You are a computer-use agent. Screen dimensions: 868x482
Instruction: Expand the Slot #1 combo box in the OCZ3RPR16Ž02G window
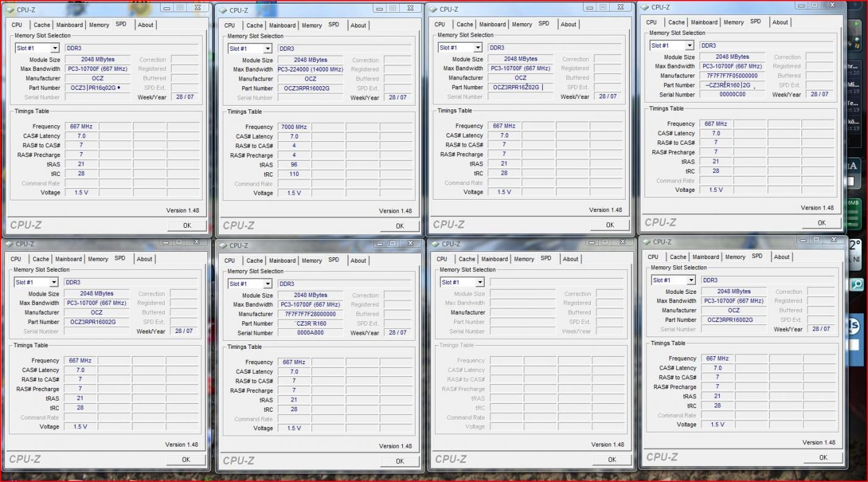[478, 48]
